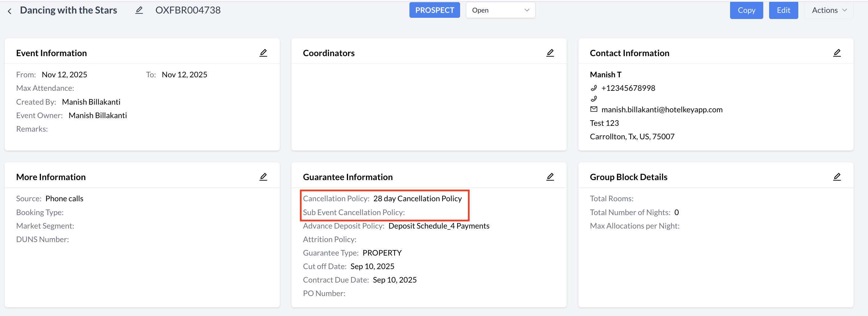Navigate back using the left chevron arrow
Viewport: 868px width, 316px height.
pos(10,11)
